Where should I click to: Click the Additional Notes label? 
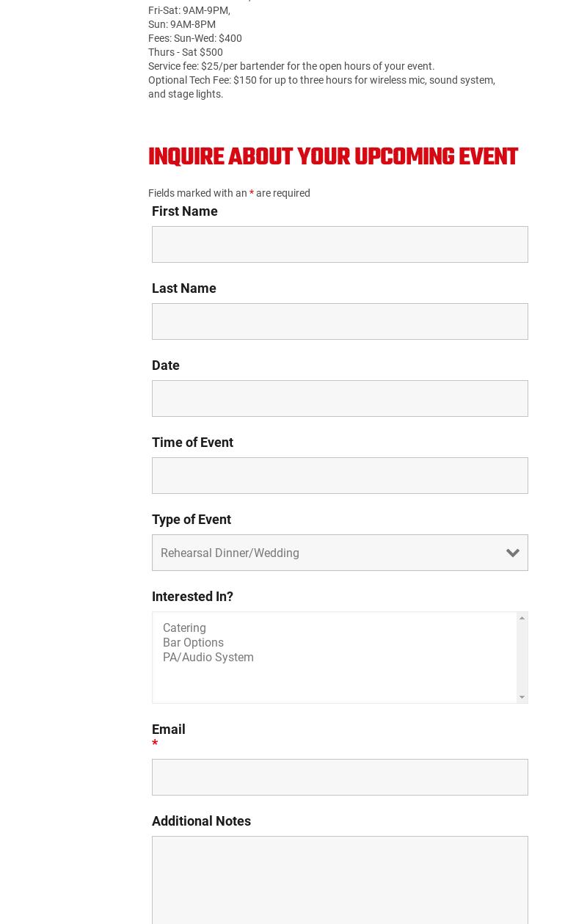[x=201, y=821]
